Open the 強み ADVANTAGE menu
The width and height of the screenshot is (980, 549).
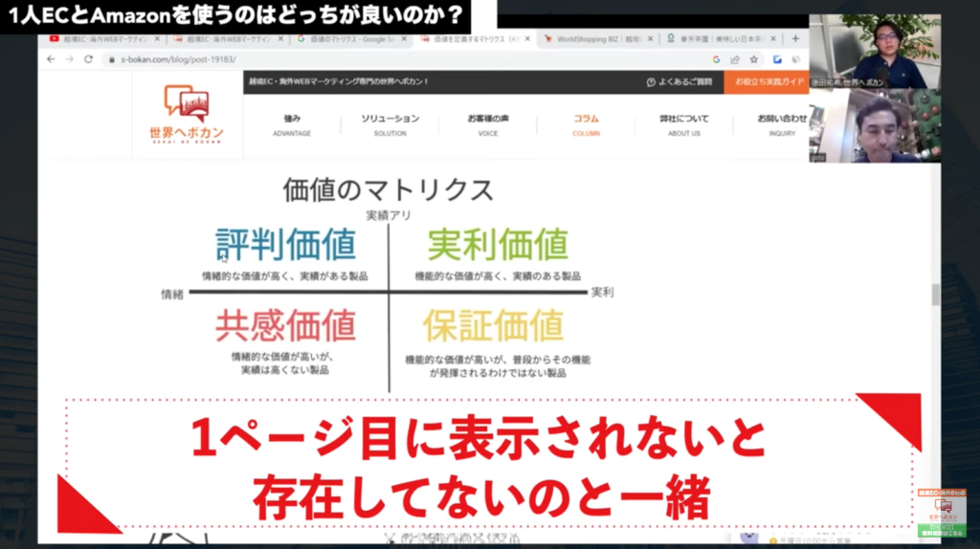tap(292, 125)
